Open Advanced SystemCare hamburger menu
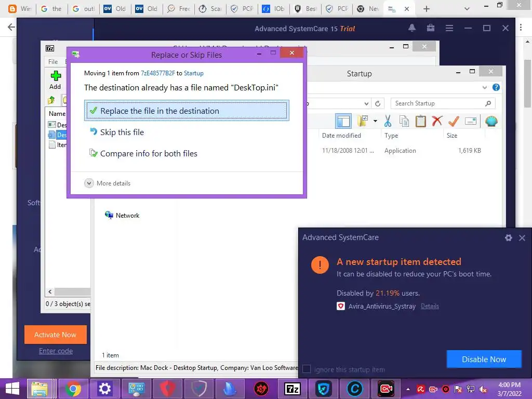 coord(449,28)
